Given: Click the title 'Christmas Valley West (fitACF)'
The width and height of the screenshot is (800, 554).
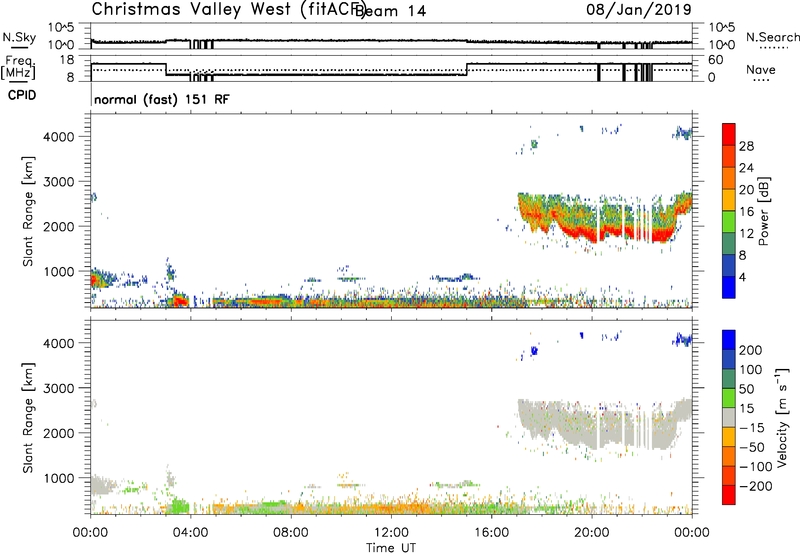Looking at the screenshot, I should tap(228, 9).
